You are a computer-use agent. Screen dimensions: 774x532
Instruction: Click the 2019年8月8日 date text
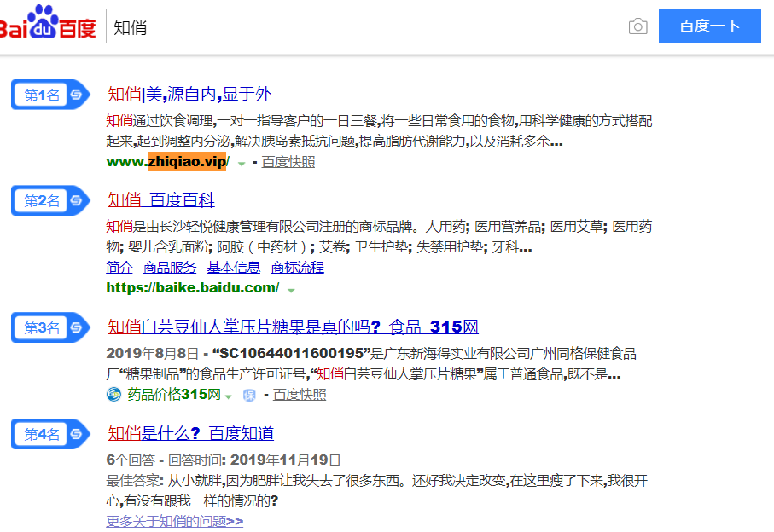click(x=153, y=353)
